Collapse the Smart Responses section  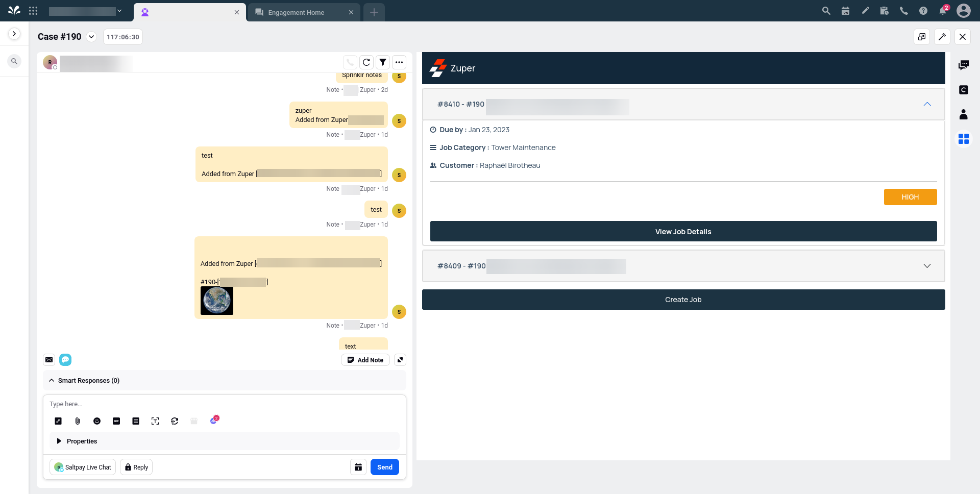coord(52,380)
